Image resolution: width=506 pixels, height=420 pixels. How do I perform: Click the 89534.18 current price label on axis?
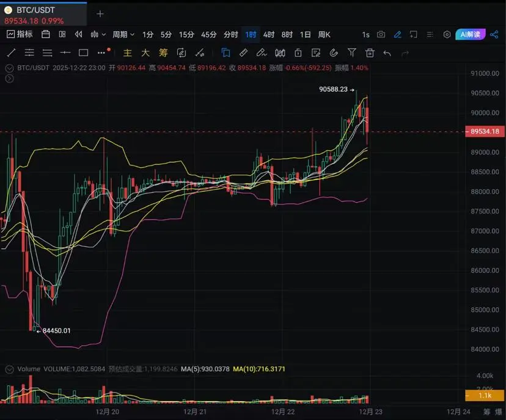pos(485,131)
